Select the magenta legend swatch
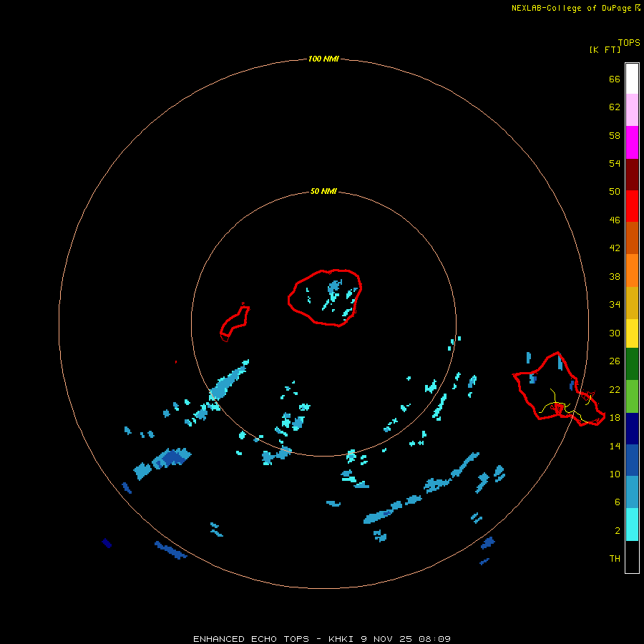Image resolution: width=644 pixels, height=644 pixels. pos(632,142)
